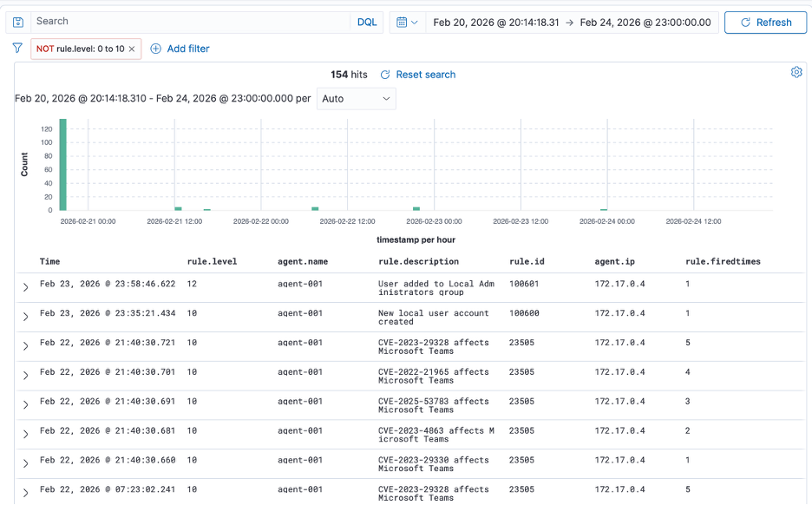Click the Add filter plus icon
The image size is (812, 505).
pyautogui.click(x=156, y=49)
